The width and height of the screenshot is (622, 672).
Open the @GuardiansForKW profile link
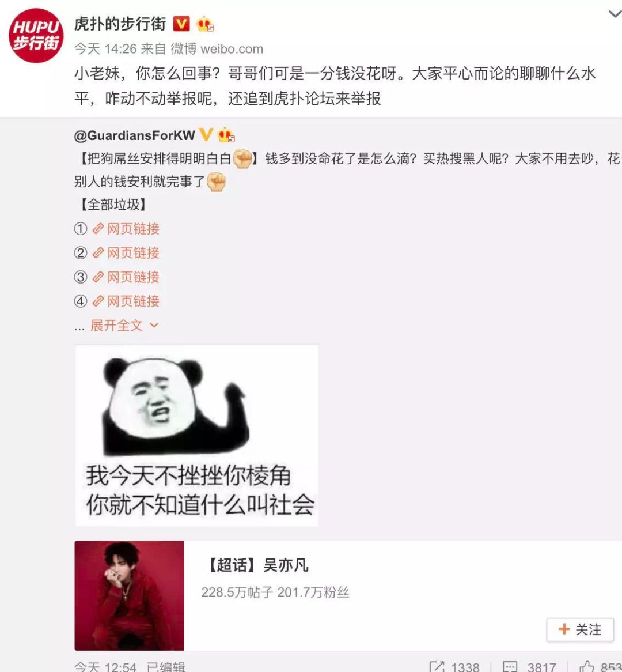tap(135, 135)
